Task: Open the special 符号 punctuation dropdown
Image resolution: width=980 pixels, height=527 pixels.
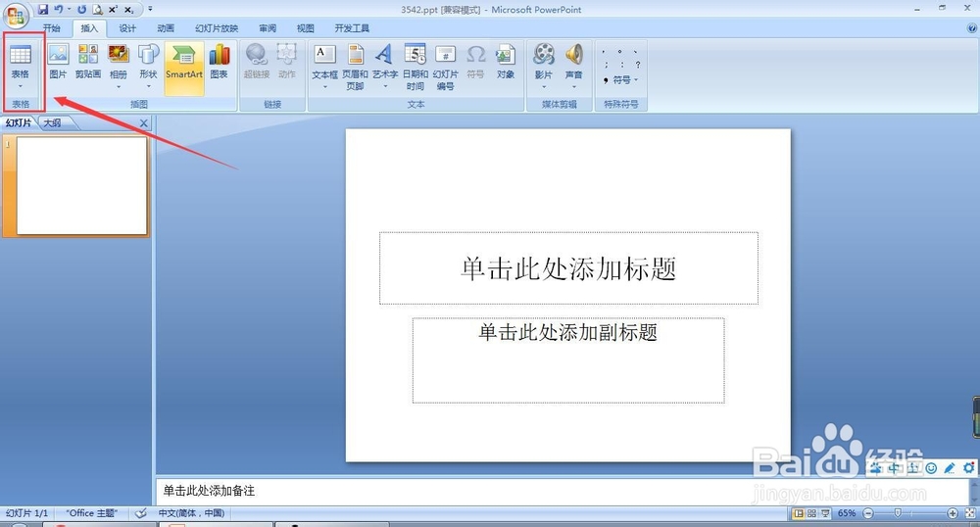Action: coord(621,80)
